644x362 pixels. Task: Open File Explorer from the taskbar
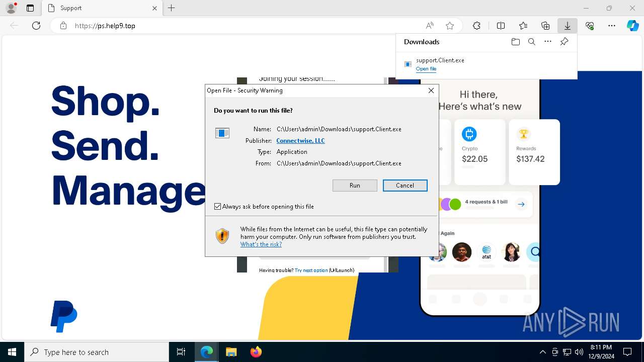click(x=231, y=352)
